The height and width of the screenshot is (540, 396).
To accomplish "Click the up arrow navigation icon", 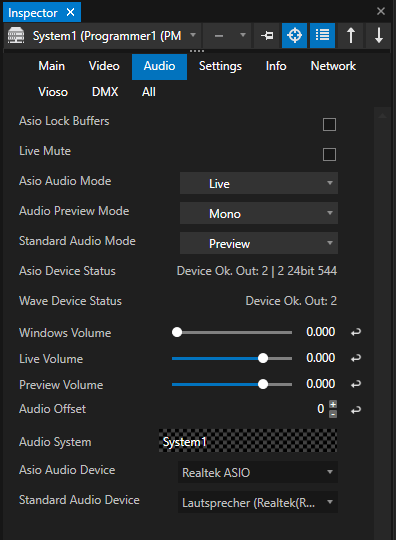I will tap(351, 35).
